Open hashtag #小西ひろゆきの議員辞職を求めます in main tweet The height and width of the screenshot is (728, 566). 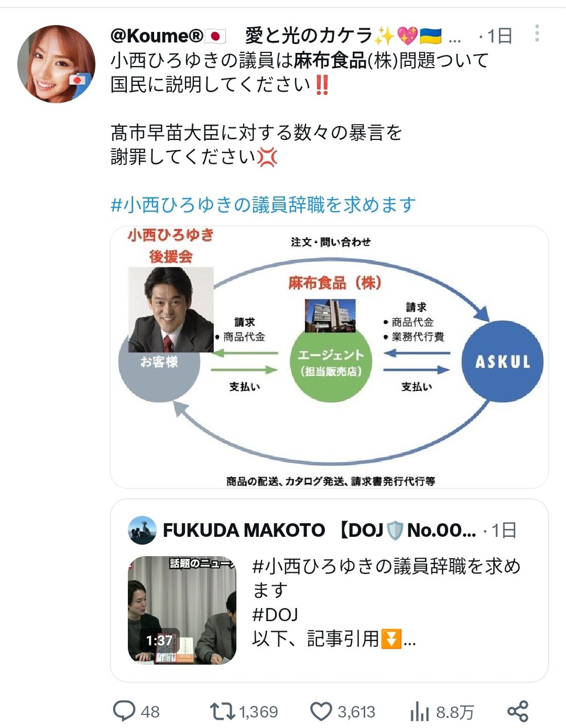point(263,204)
